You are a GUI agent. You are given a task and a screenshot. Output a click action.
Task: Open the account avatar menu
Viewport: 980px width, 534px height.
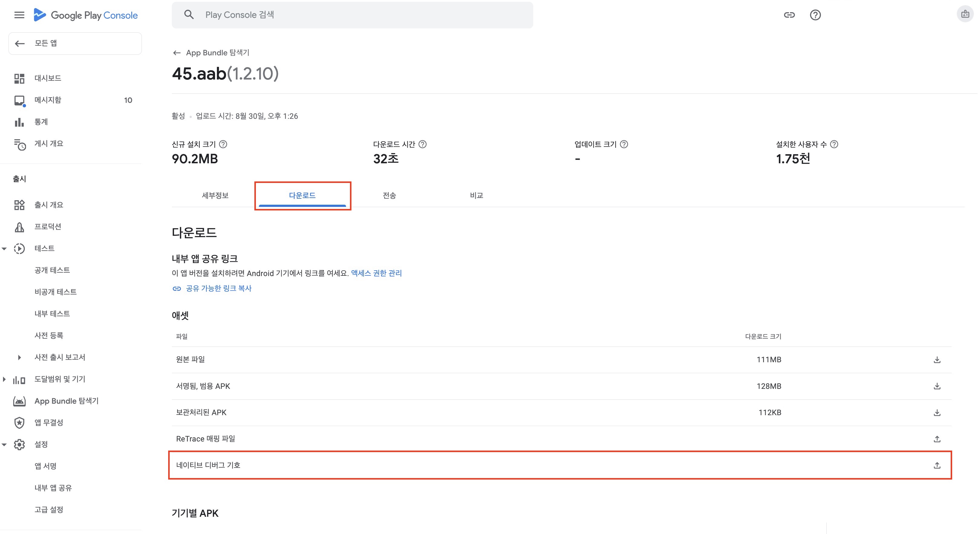pyautogui.click(x=965, y=15)
